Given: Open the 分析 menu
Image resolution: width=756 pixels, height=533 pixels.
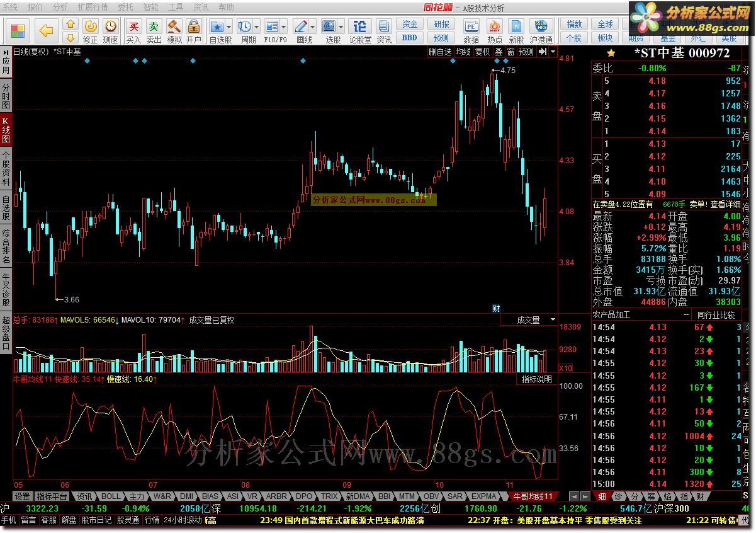Looking at the screenshot, I should pyautogui.click(x=60, y=7).
